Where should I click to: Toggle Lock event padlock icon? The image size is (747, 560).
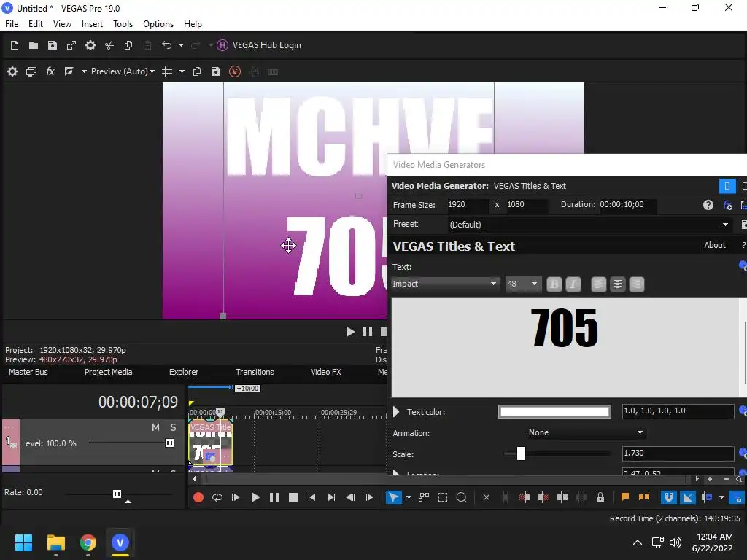coord(600,497)
